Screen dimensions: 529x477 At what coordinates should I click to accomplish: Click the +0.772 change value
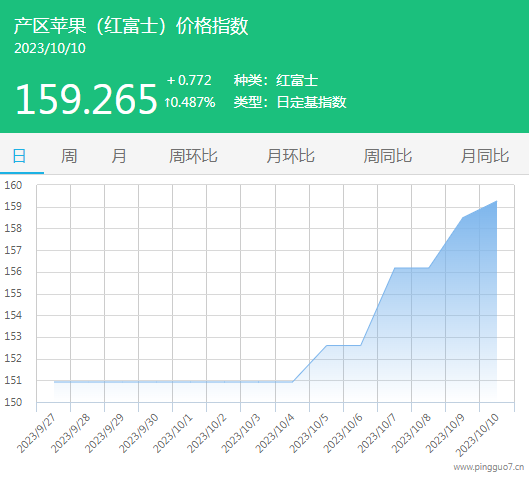click(189, 81)
